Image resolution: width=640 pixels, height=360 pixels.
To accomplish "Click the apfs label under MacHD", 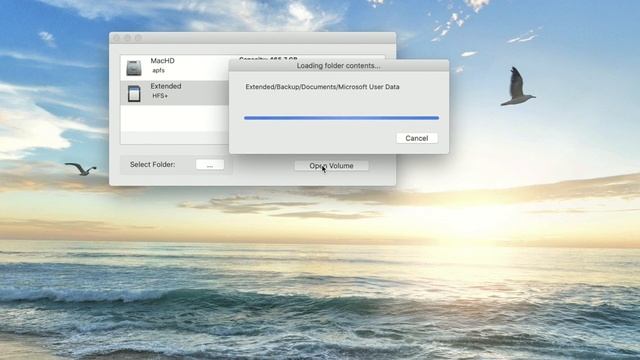I will [158, 71].
